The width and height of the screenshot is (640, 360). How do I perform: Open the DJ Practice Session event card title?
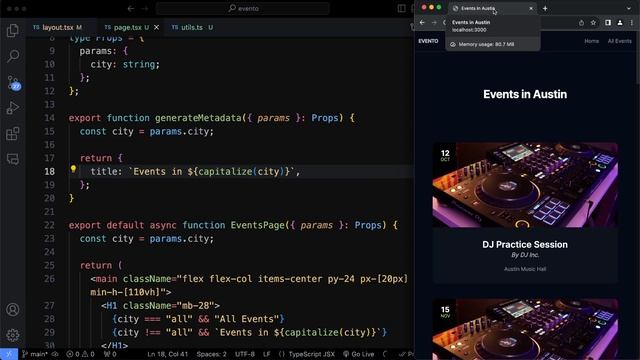click(x=525, y=244)
